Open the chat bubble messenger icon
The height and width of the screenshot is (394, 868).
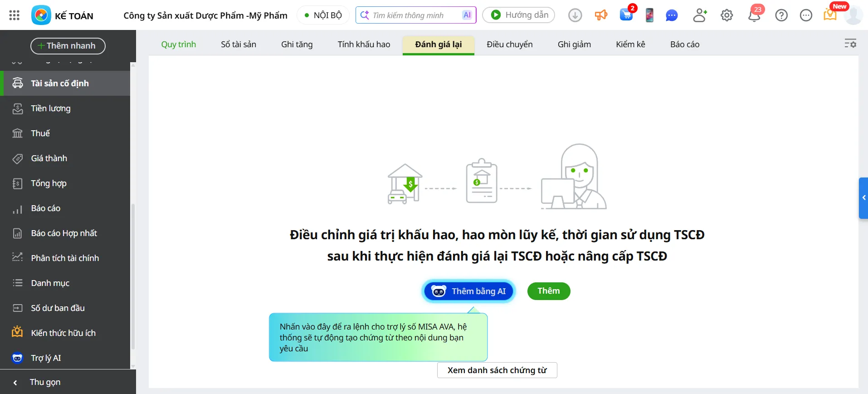[672, 15]
